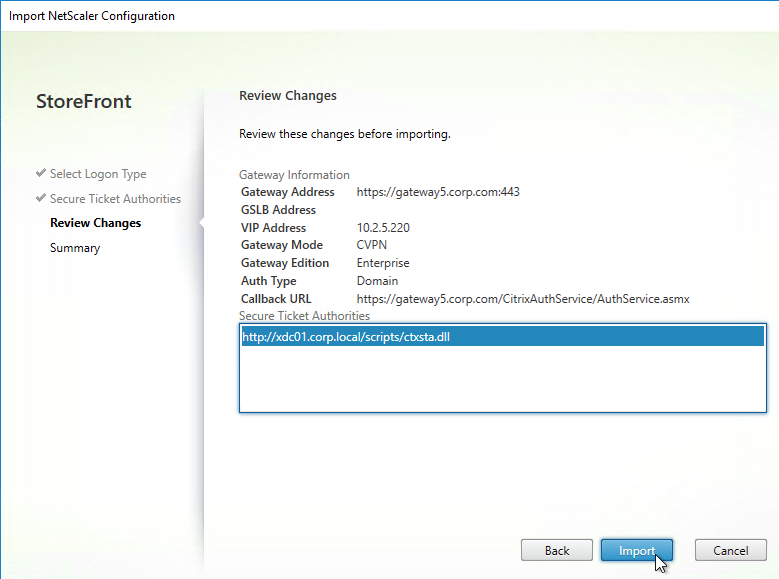The image size is (779, 579).
Task: Click the Gateway Information section header
Action: coord(294,175)
